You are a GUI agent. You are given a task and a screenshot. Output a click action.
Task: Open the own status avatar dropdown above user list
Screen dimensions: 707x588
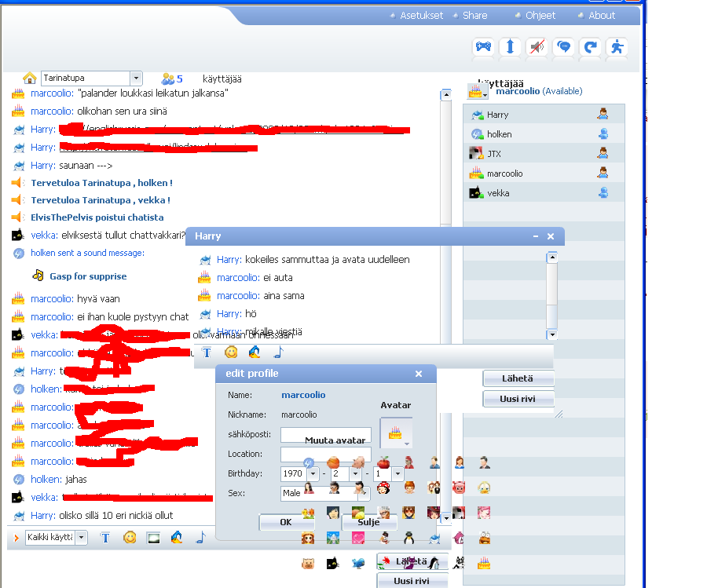[x=477, y=92]
